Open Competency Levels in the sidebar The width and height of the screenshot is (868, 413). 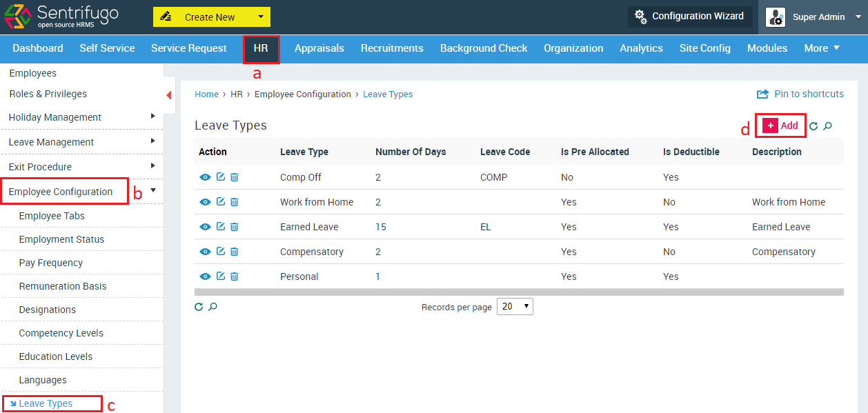(x=61, y=333)
